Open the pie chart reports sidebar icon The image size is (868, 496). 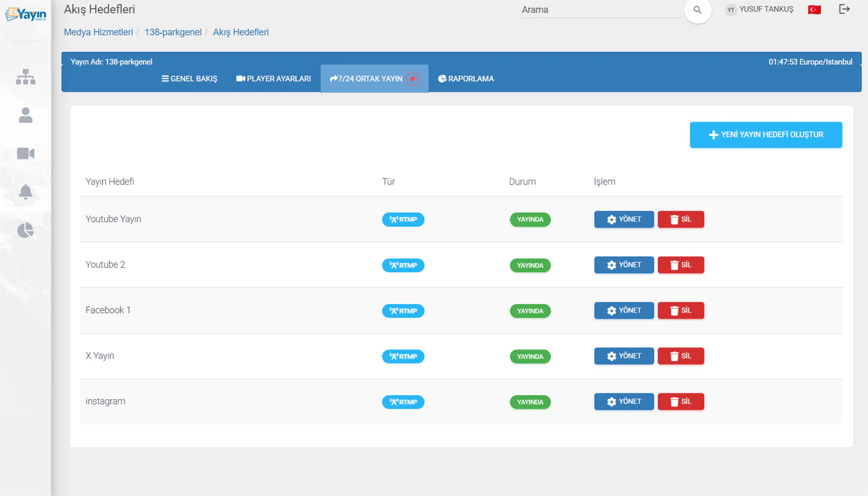point(25,231)
